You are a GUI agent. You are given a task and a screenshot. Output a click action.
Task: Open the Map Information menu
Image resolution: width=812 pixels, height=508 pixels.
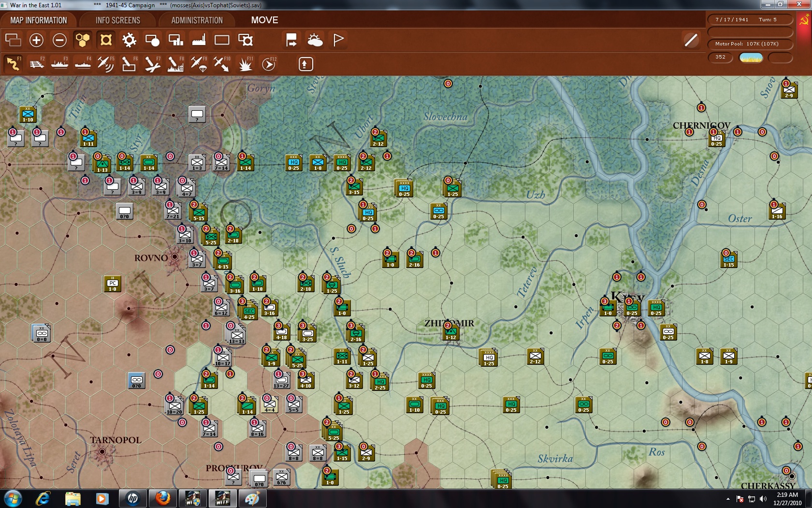tap(39, 20)
